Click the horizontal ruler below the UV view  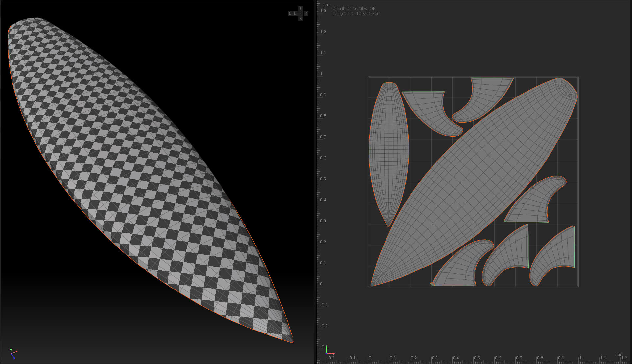coord(473,360)
